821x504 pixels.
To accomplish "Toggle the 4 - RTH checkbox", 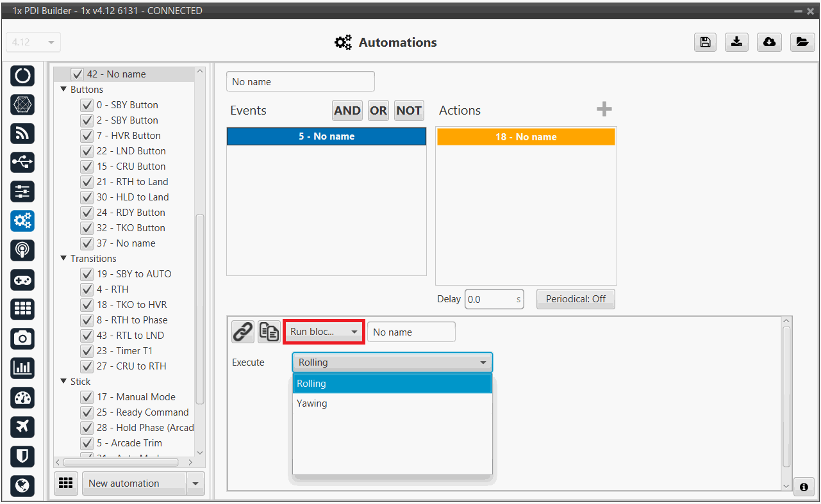I will [x=87, y=289].
